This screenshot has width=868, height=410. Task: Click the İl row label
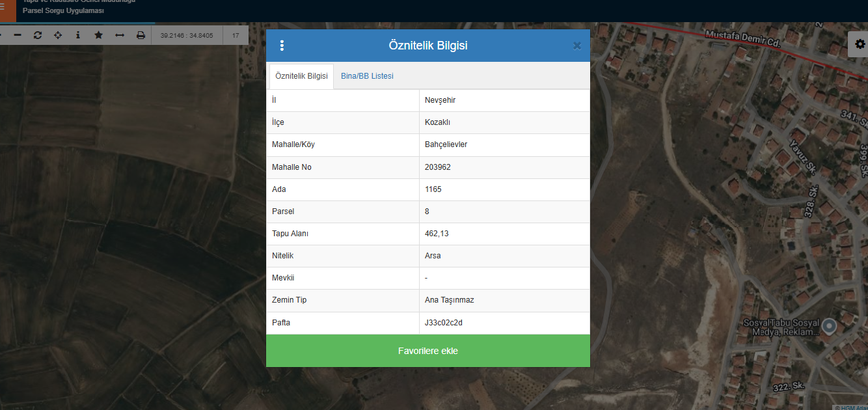274,101
